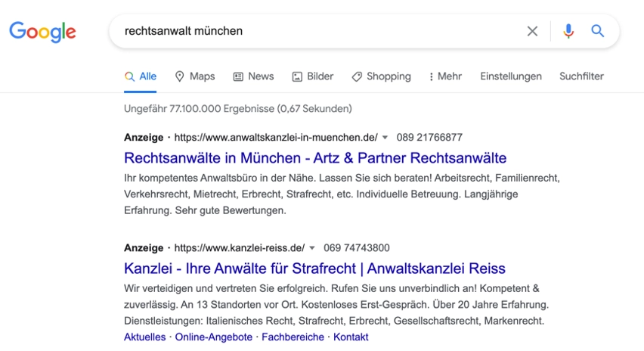Go to the Shopping results tab
644x351 pixels.
click(x=381, y=76)
